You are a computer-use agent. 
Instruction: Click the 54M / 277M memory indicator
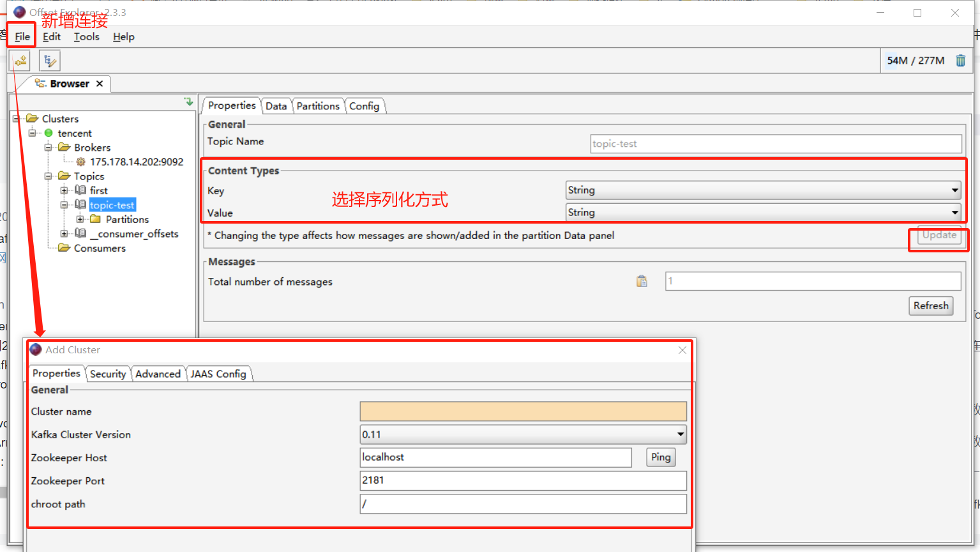(x=916, y=60)
